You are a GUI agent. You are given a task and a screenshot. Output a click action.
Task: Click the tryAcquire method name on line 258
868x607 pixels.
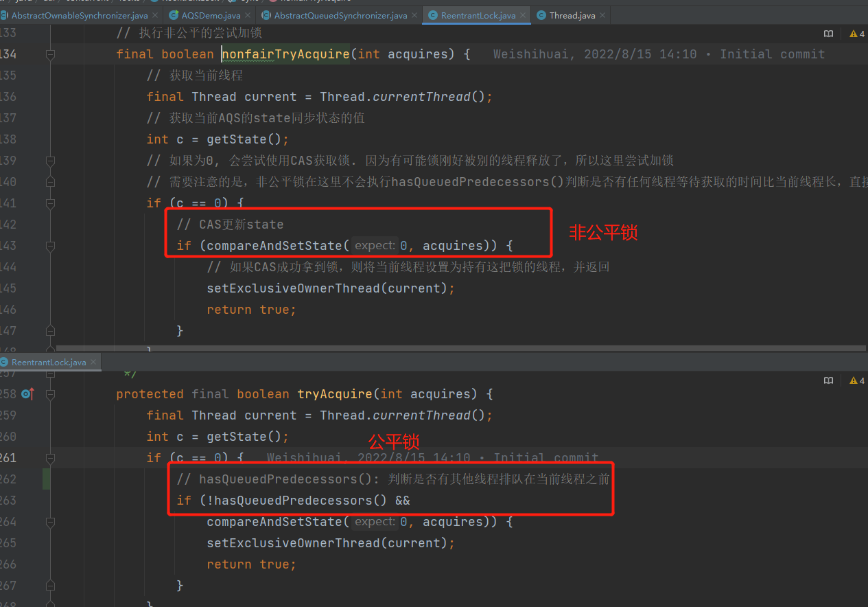coord(335,394)
